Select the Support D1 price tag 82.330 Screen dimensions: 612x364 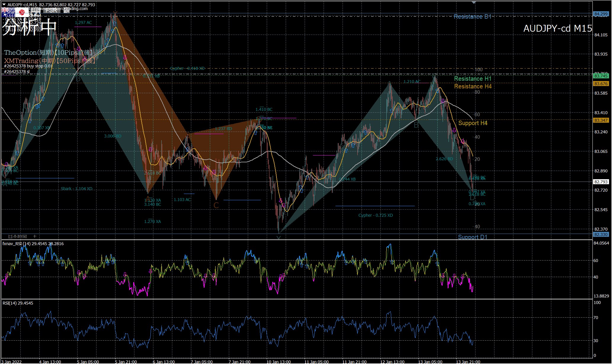point(601,234)
